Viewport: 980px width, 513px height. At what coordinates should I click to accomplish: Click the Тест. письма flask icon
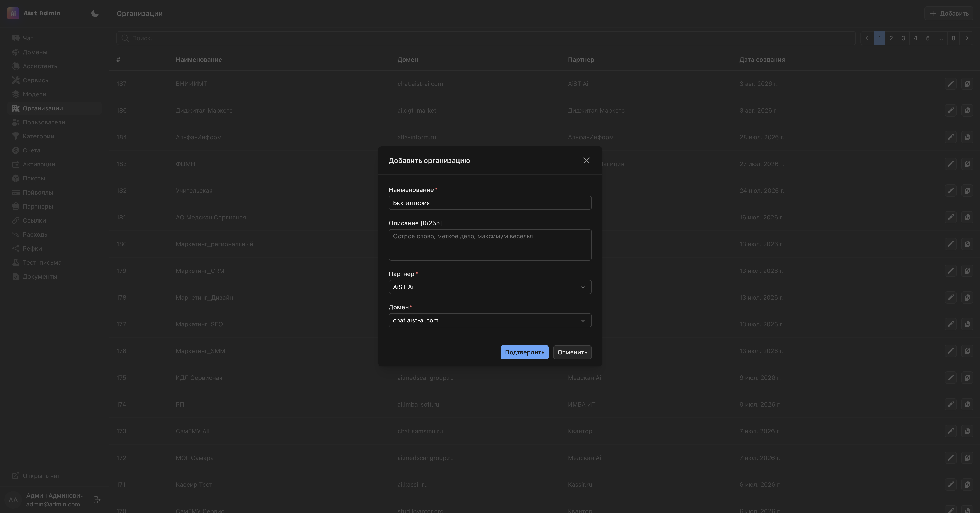click(16, 262)
